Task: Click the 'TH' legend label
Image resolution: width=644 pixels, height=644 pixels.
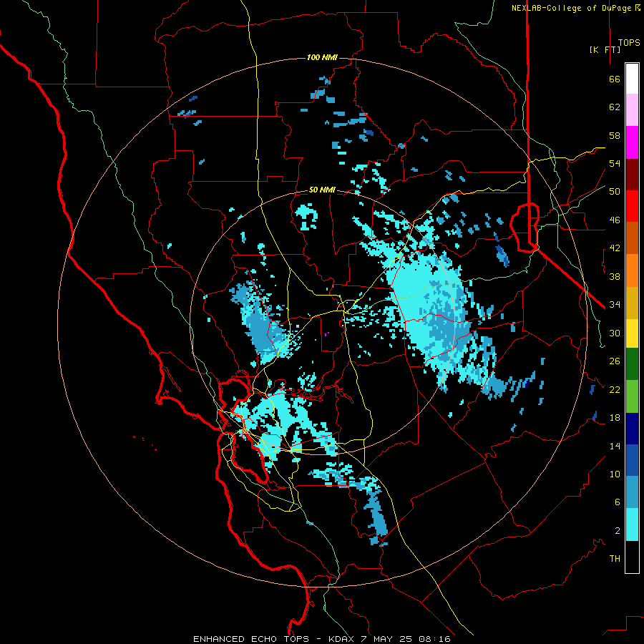Action: (615, 558)
